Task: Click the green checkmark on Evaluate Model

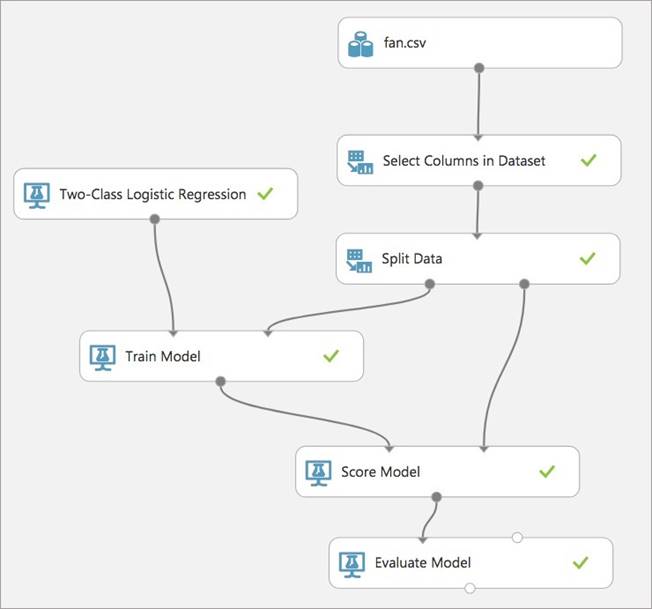Action: point(579,563)
